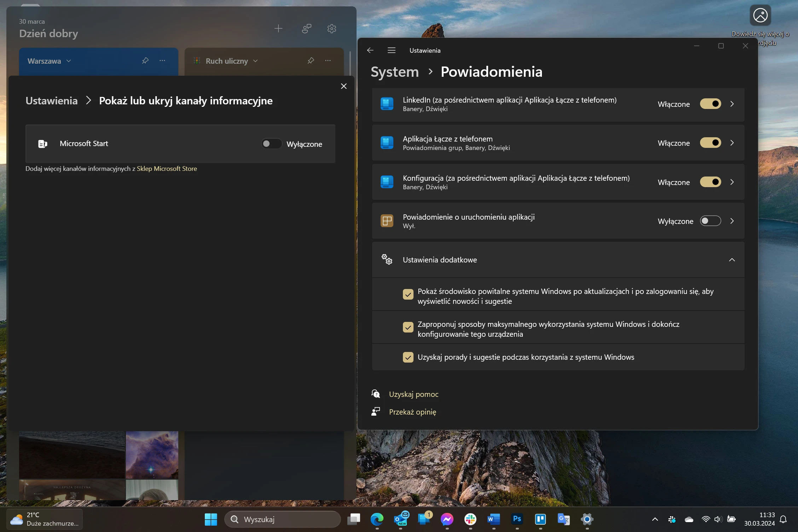Open the Windows Start menu
The width and height of the screenshot is (798, 532).
click(211, 519)
